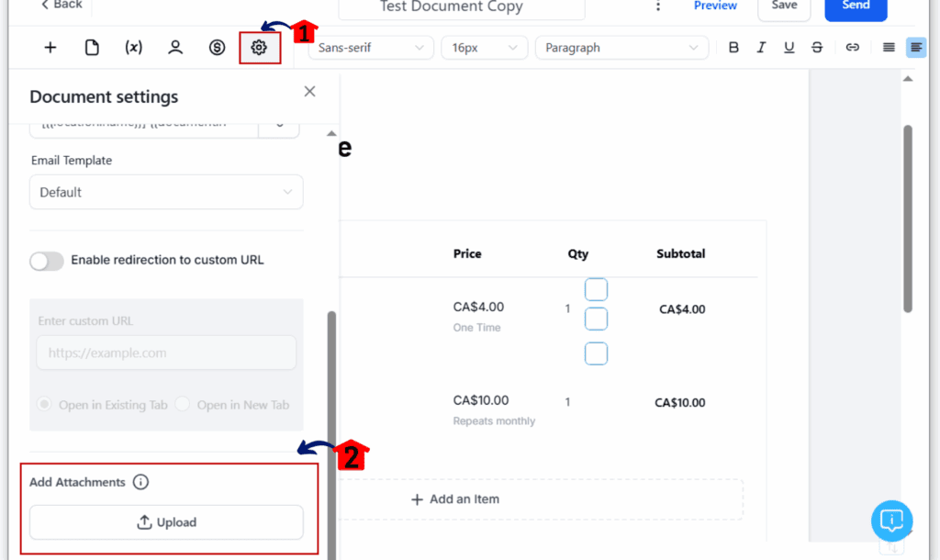
Task: Select Open in New Tab radio
Action: click(183, 404)
